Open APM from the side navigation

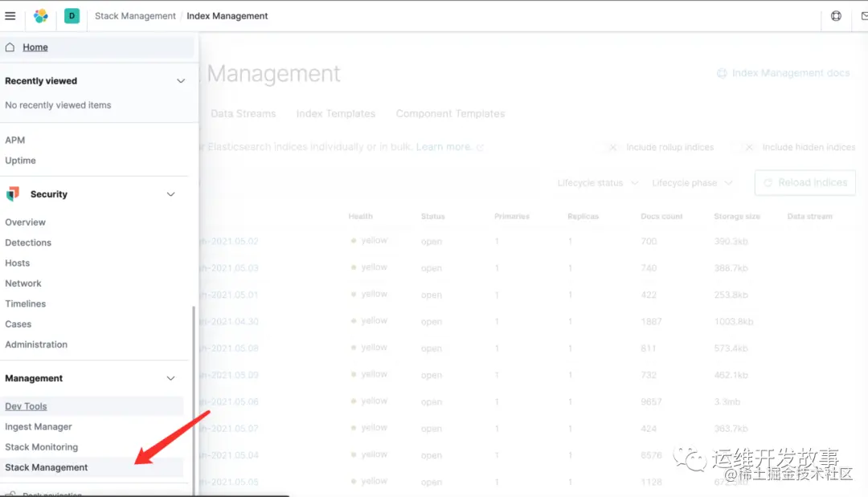[x=15, y=140]
